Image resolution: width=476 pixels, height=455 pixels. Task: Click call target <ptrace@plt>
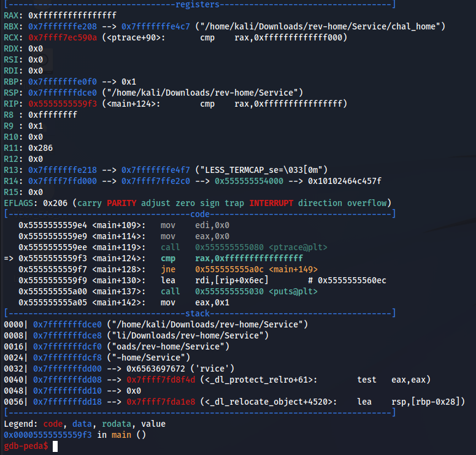click(297, 247)
